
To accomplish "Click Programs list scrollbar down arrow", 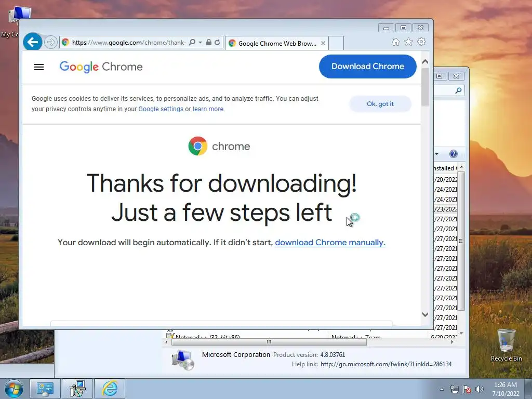I will (x=461, y=334).
